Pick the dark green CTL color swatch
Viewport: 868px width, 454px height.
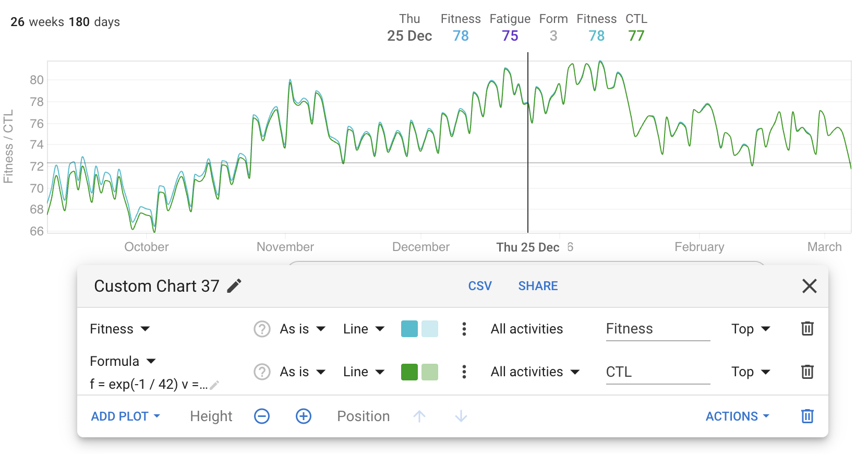[x=409, y=372]
